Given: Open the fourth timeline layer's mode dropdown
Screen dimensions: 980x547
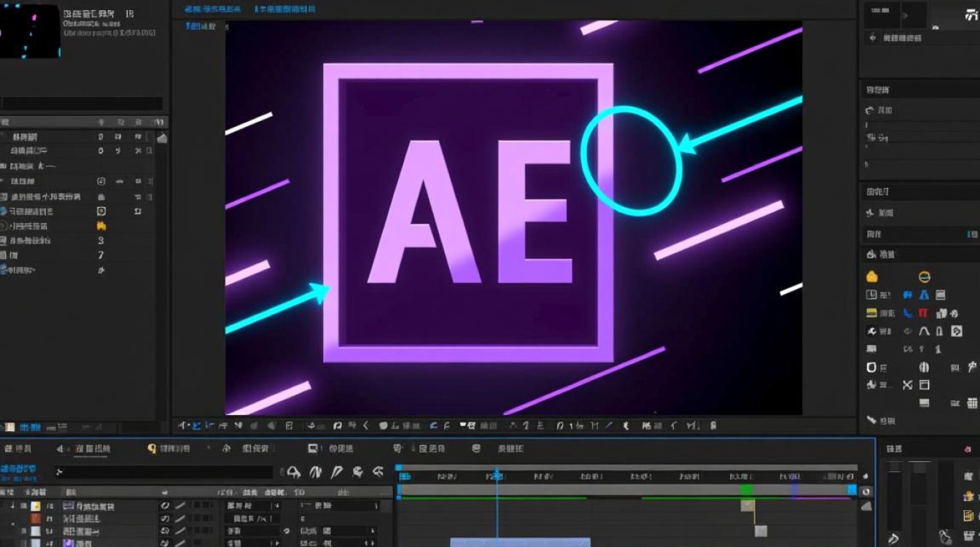Looking at the screenshot, I should click(x=252, y=543).
